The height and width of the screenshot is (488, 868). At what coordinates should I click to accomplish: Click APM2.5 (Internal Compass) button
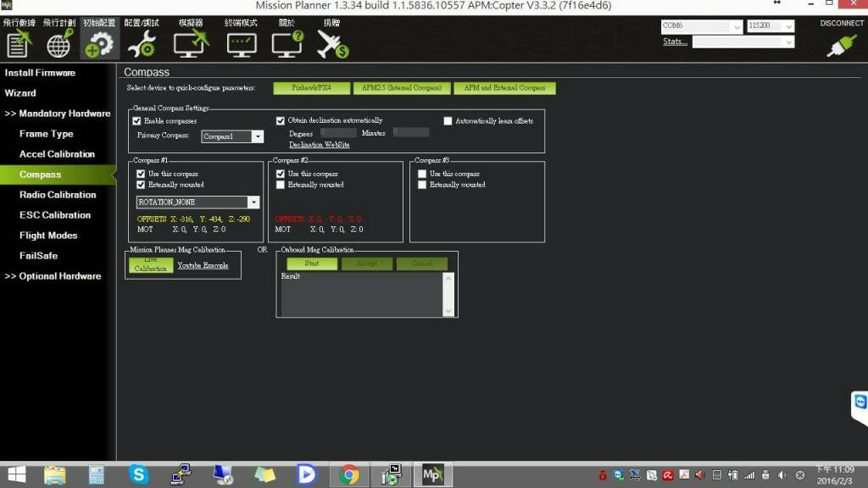tap(402, 88)
